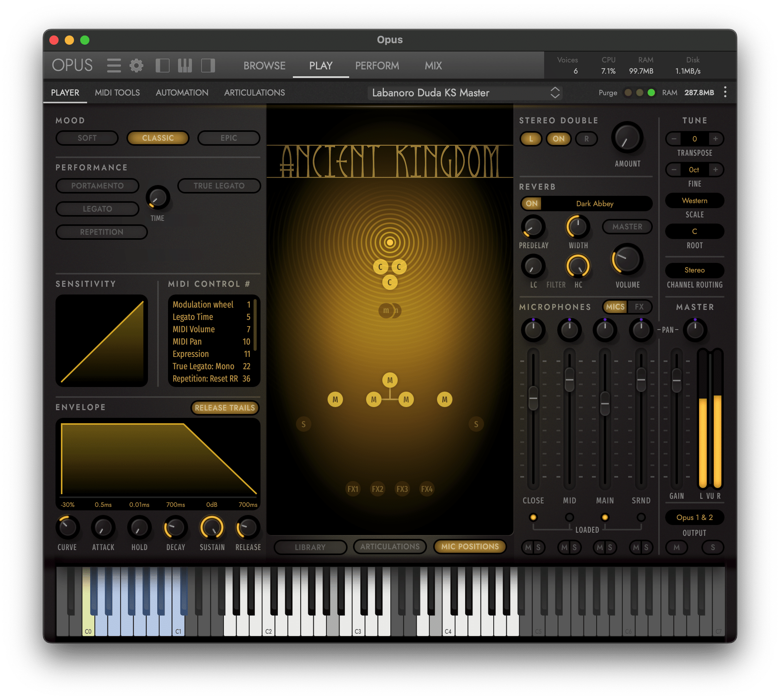This screenshot has height=700, width=780.
Task: Open Stereo channel routing dropdown
Action: point(694,270)
